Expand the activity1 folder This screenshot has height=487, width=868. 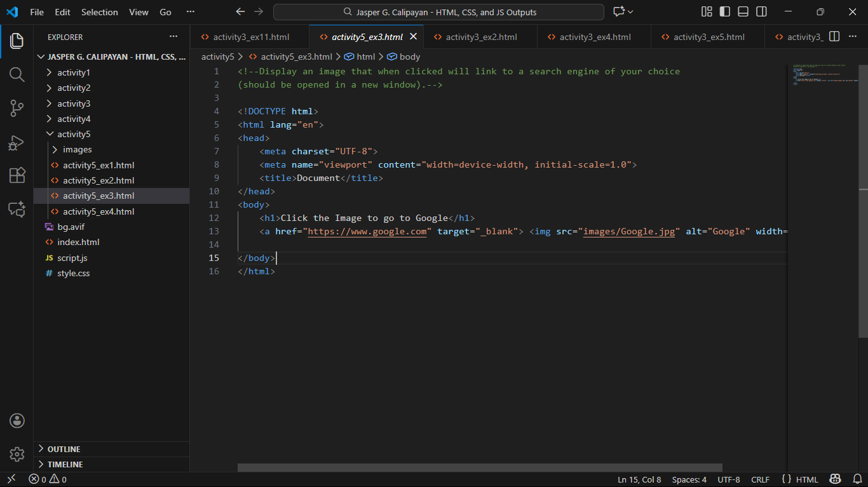73,72
